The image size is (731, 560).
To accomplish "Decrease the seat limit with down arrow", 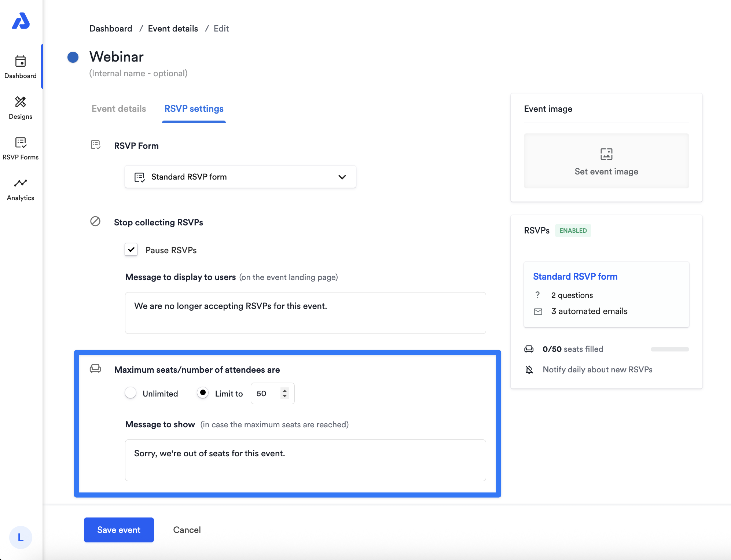I will coord(284,396).
